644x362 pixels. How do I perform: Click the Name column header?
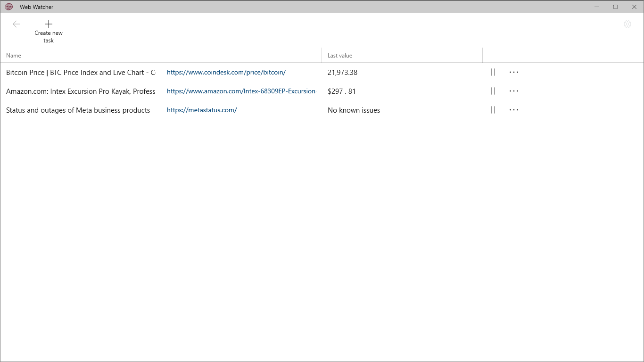pyautogui.click(x=13, y=55)
